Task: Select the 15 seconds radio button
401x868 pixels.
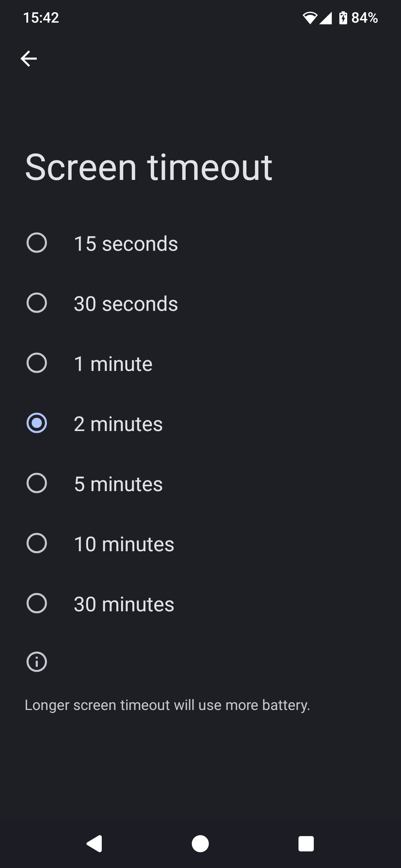Action: pos(37,243)
